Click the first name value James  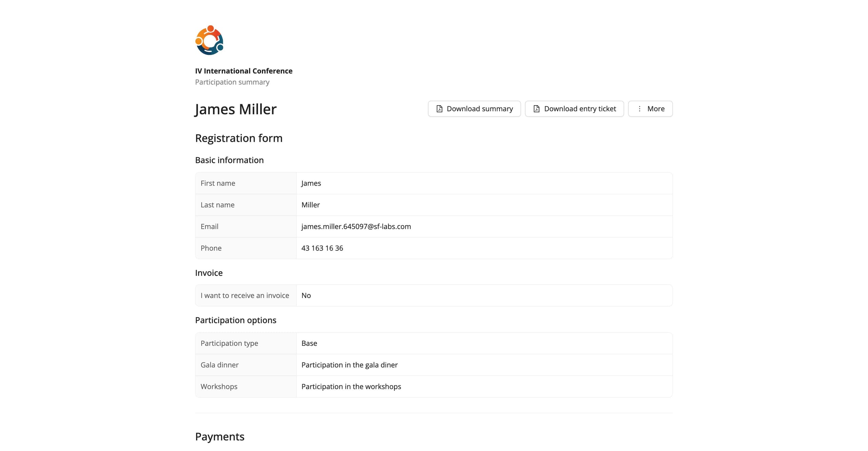[x=311, y=183]
